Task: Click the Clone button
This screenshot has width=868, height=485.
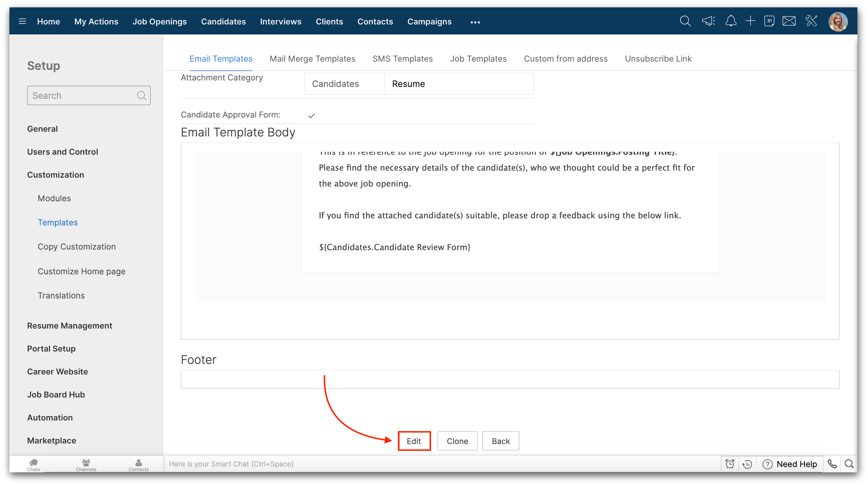Action: tap(457, 441)
